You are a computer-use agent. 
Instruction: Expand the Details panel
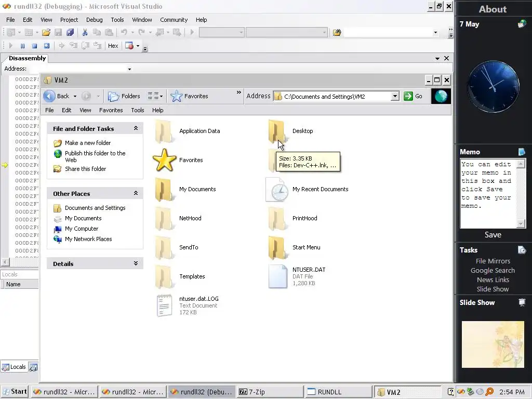136,263
